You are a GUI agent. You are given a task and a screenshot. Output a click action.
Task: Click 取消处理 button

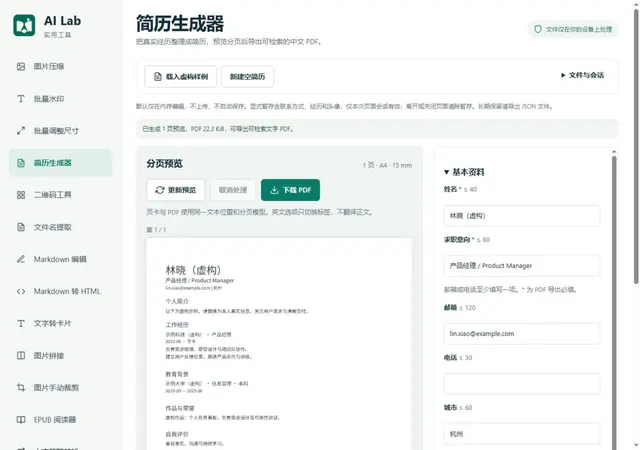point(233,190)
